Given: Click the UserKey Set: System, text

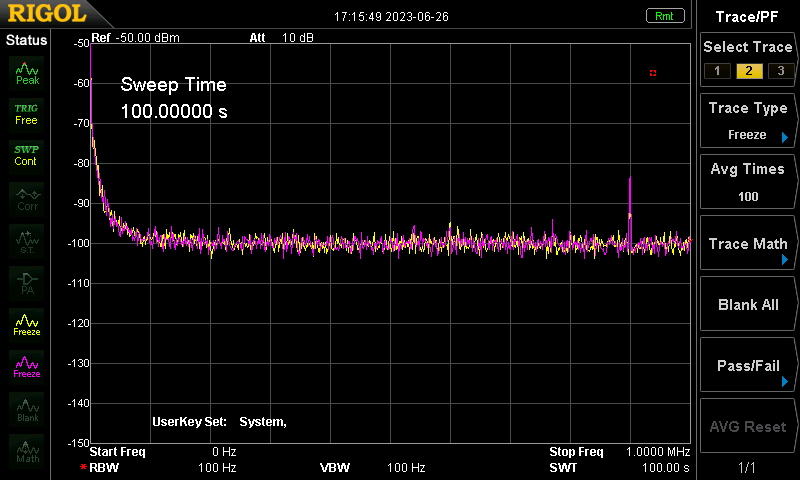Looking at the screenshot, I should point(219,422).
